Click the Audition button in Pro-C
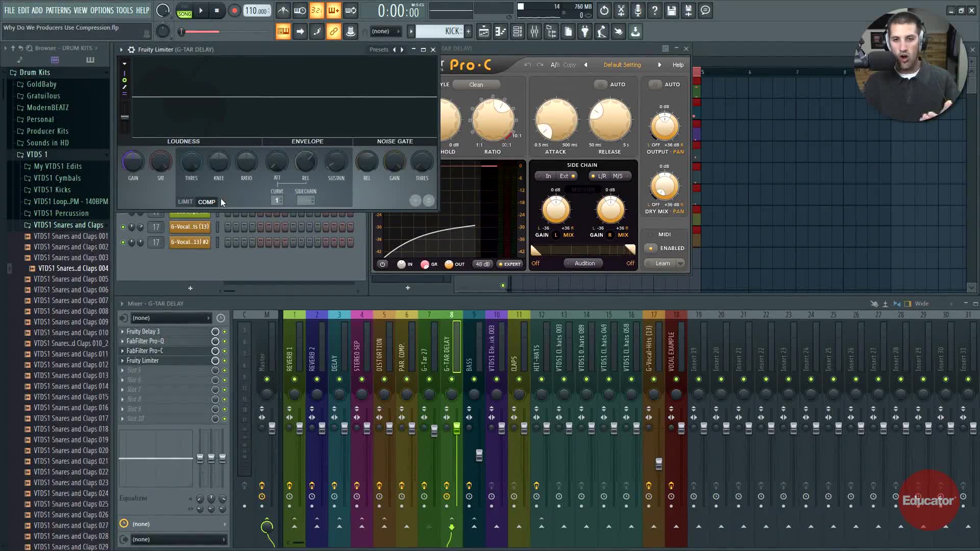The image size is (980, 551). tap(584, 263)
